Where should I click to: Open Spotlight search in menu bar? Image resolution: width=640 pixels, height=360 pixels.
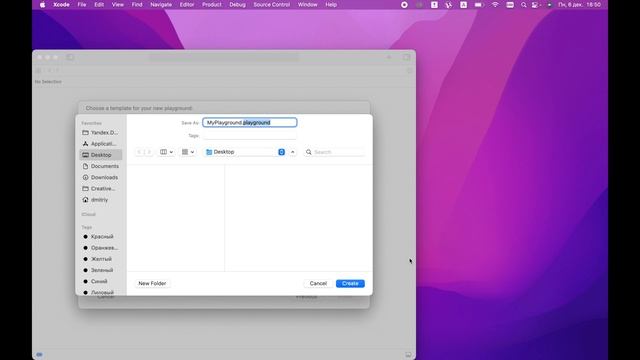click(523, 5)
